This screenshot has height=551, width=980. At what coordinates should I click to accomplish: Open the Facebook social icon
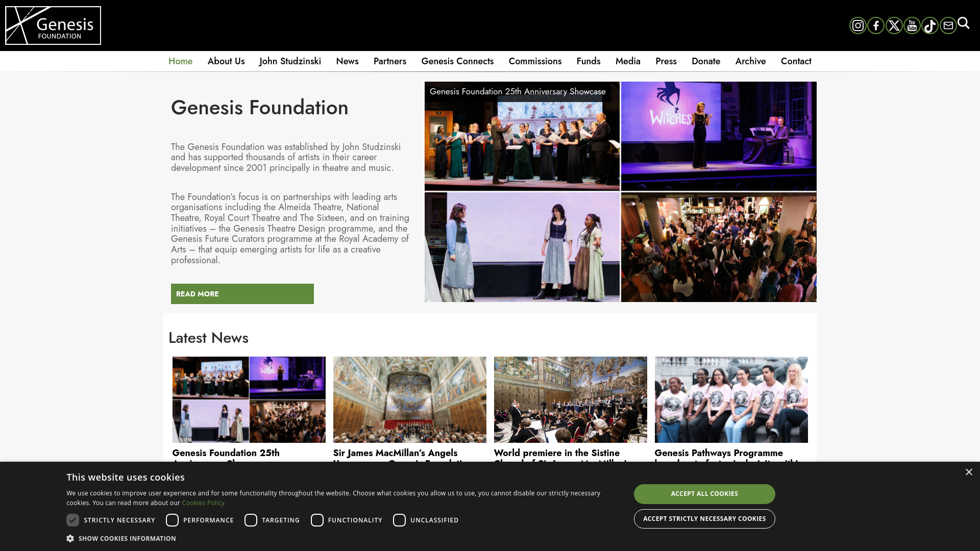[876, 26]
